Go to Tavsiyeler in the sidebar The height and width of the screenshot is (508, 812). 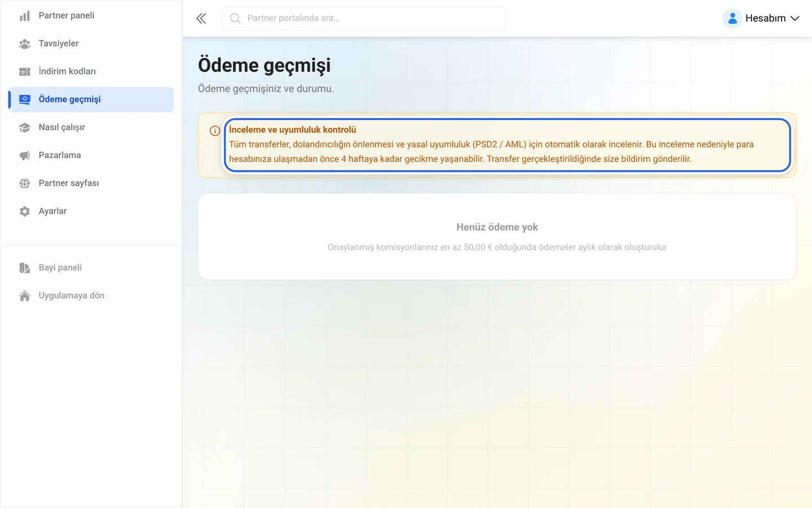coord(91,43)
